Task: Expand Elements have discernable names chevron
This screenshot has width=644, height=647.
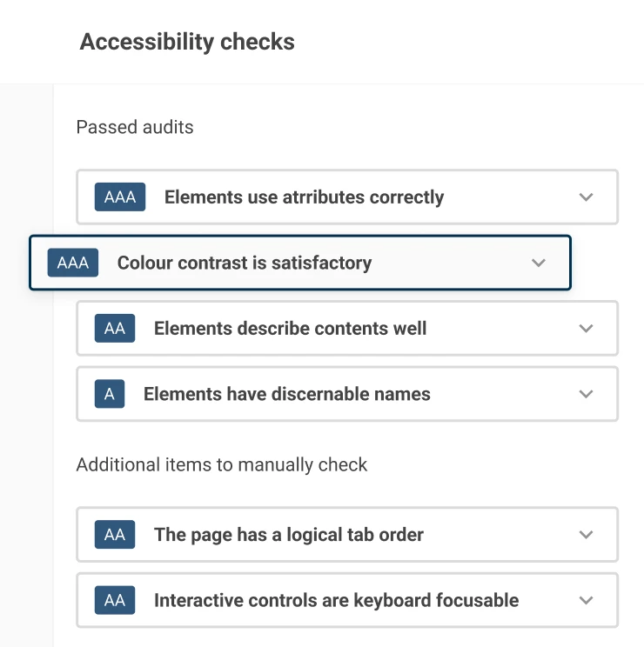Action: pyautogui.click(x=586, y=394)
